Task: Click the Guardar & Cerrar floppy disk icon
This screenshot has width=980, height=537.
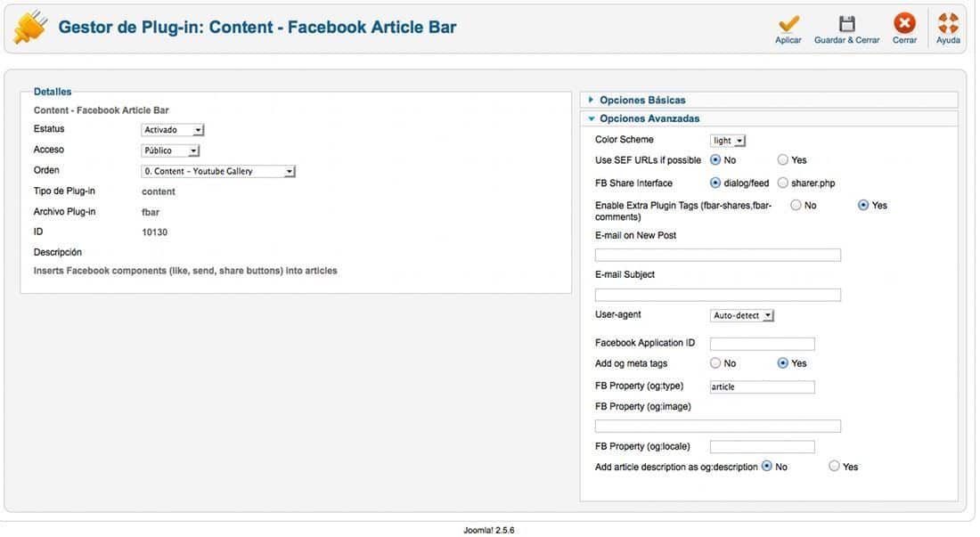Action: tap(847, 24)
